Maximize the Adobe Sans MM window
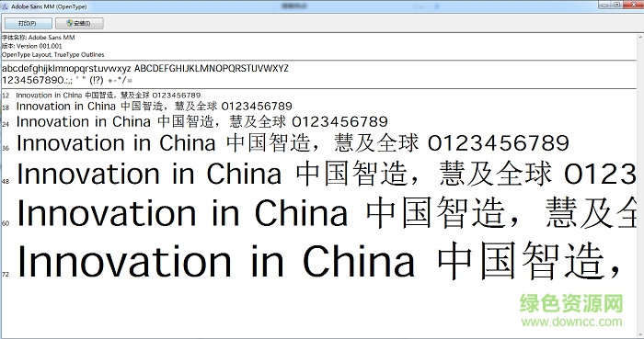The image size is (644, 339). (x=616, y=5)
